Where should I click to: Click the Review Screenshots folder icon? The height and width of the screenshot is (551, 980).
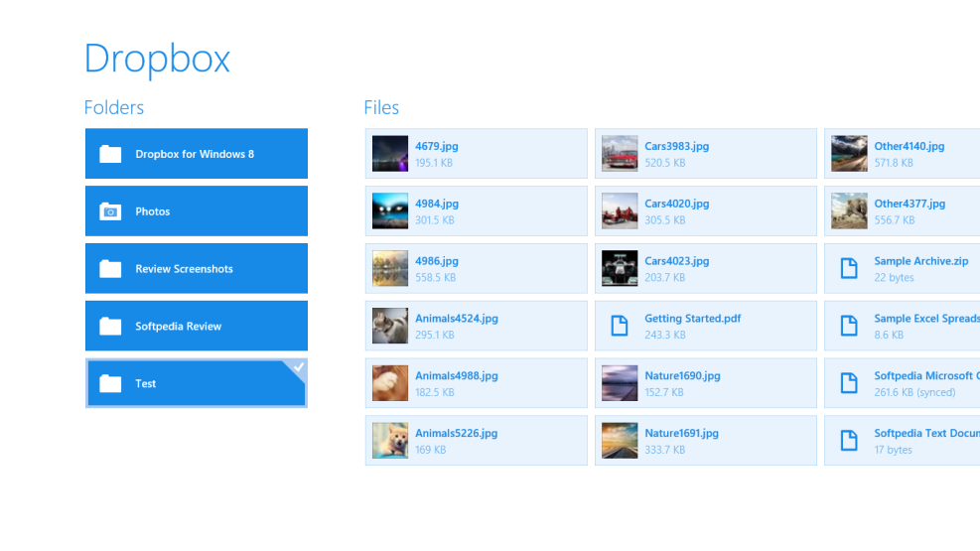pos(110,269)
